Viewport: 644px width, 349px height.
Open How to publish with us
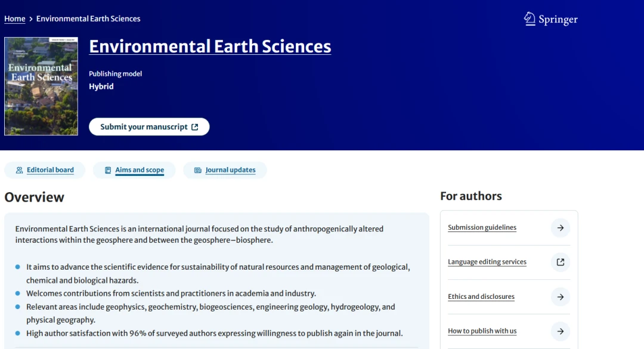pyautogui.click(x=482, y=331)
